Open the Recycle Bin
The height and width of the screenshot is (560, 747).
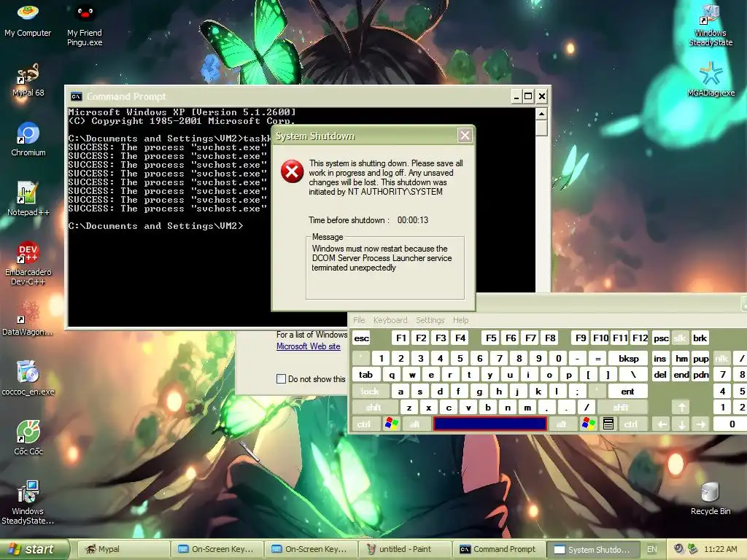tap(711, 499)
